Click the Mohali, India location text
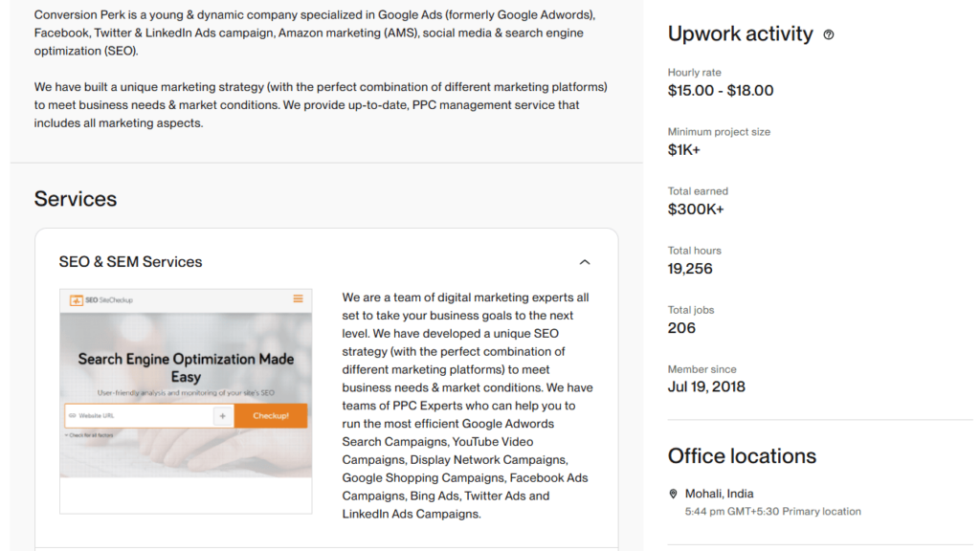 [x=720, y=494]
